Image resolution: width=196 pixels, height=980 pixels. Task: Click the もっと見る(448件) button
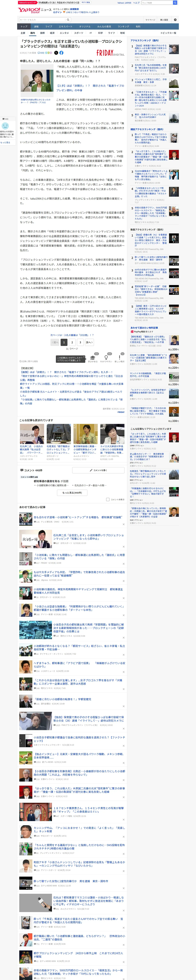[x=72, y=493]
